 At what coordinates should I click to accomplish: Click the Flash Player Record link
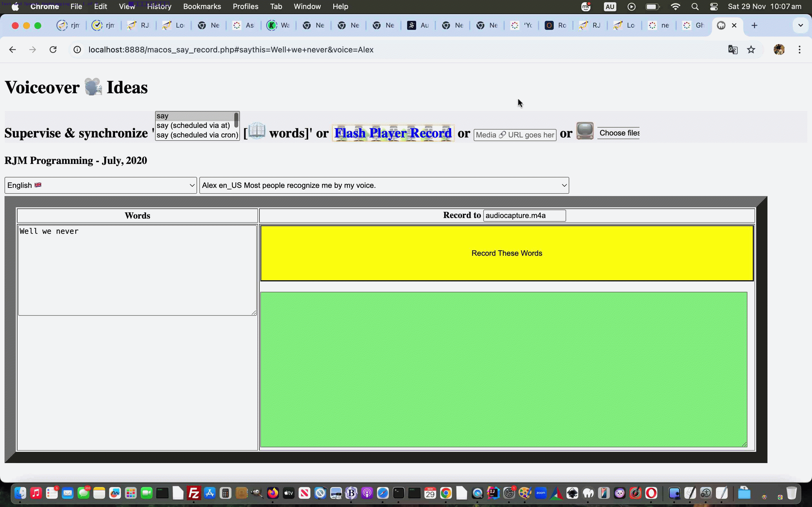tap(393, 133)
